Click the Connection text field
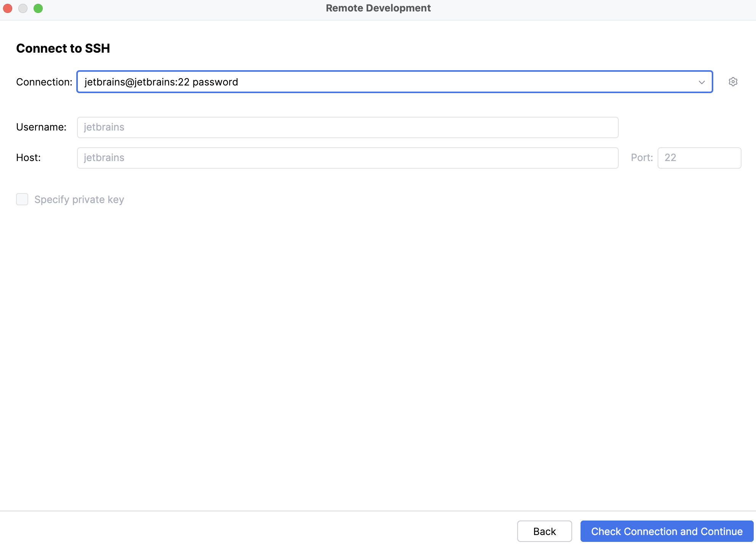The width and height of the screenshot is (756, 548). 343,82
